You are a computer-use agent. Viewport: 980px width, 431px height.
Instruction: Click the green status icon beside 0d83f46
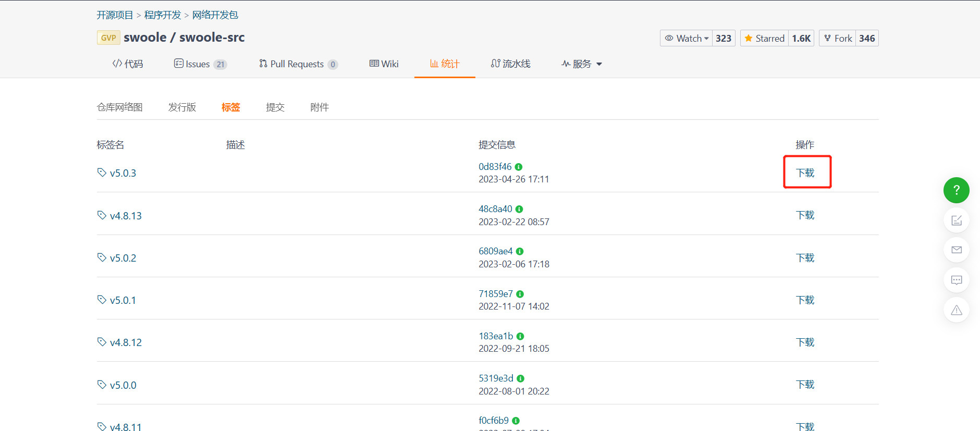[x=519, y=167]
